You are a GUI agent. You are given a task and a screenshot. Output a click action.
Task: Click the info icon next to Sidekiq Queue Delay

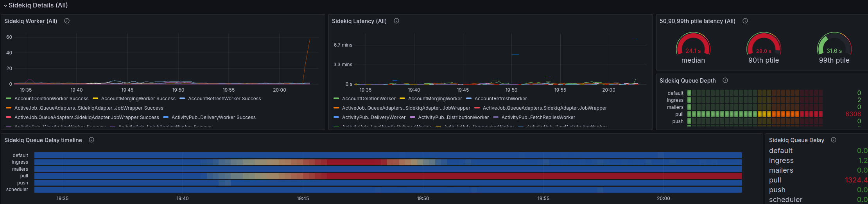pyautogui.click(x=834, y=140)
